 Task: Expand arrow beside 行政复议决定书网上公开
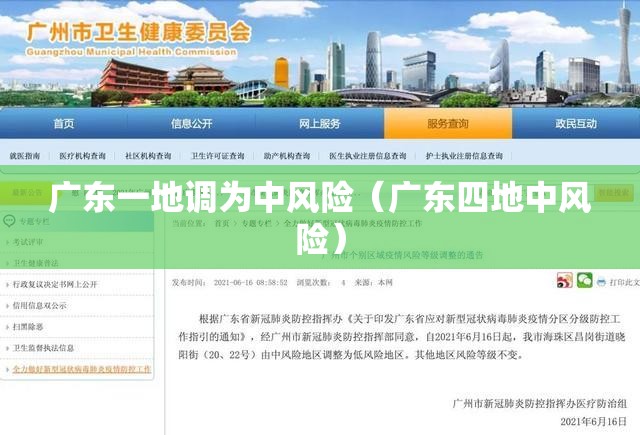[x=7, y=285]
